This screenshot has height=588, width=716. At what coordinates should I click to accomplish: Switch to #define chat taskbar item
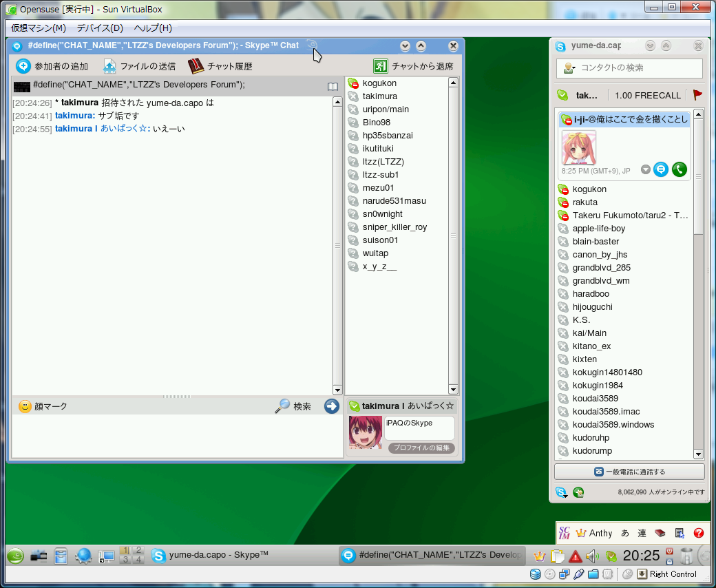point(432,555)
